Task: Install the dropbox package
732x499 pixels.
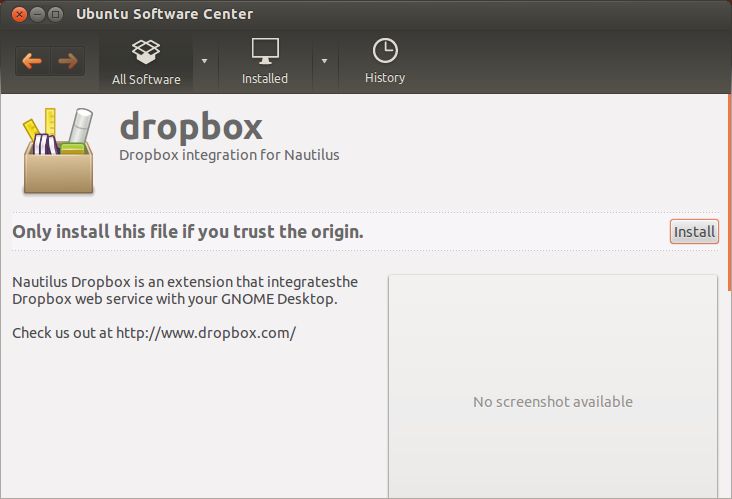Action: pyautogui.click(x=694, y=232)
